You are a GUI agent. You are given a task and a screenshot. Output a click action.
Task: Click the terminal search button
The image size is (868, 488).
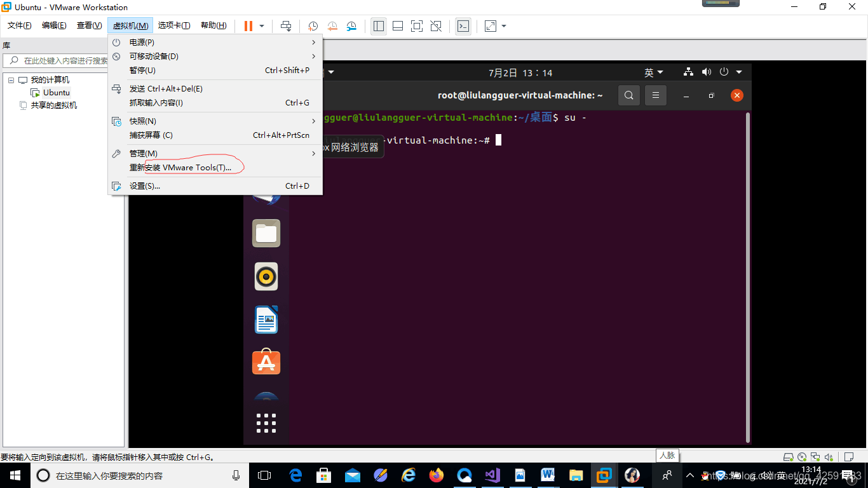(x=628, y=95)
